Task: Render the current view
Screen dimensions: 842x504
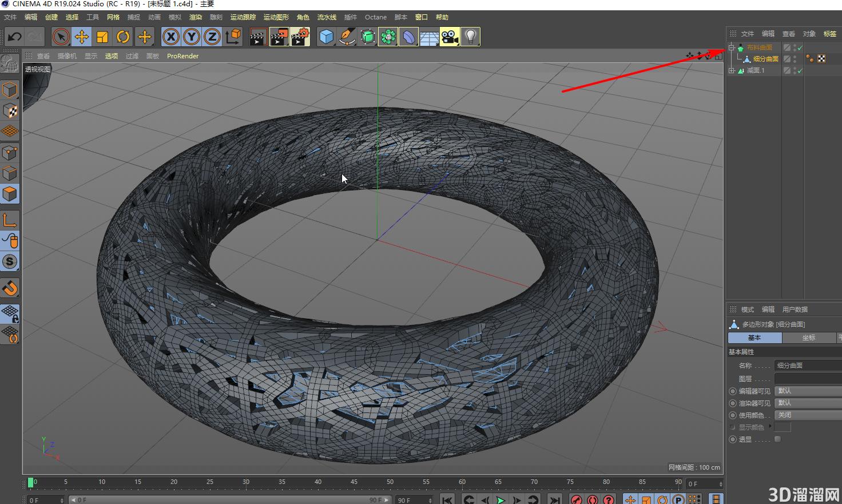Action: tap(259, 37)
